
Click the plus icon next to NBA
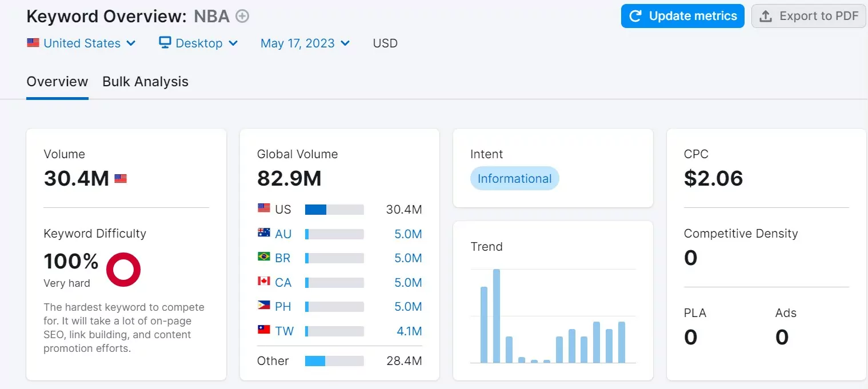pos(242,16)
